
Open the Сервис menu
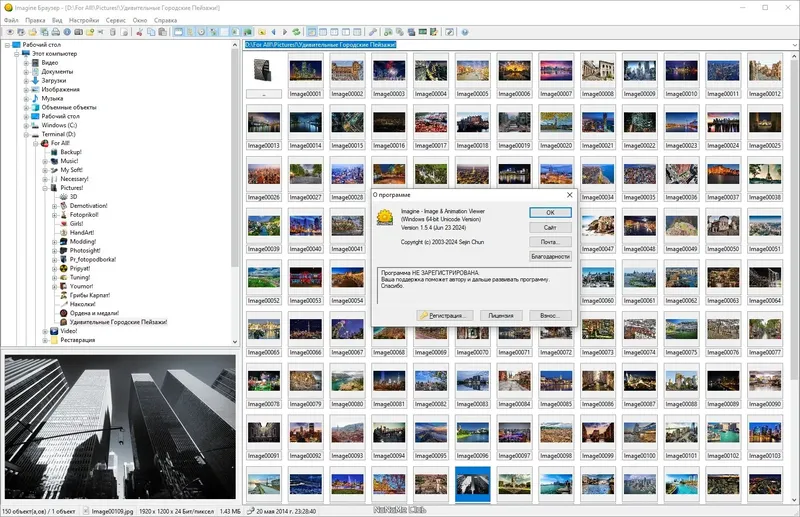116,20
